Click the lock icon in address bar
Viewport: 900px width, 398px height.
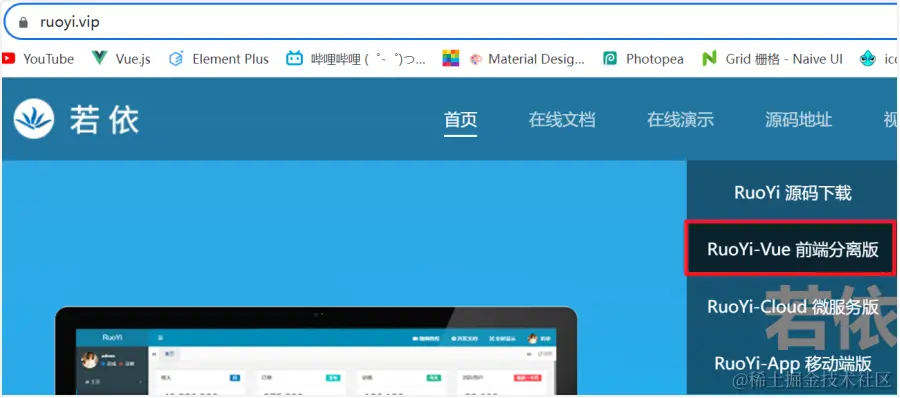click(23, 22)
